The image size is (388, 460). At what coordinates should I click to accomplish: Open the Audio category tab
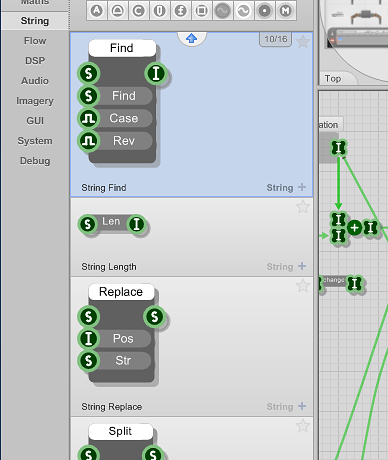click(x=35, y=81)
